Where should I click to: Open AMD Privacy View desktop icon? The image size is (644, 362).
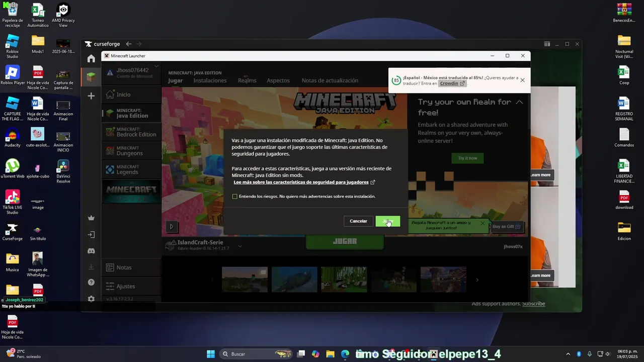63,16
